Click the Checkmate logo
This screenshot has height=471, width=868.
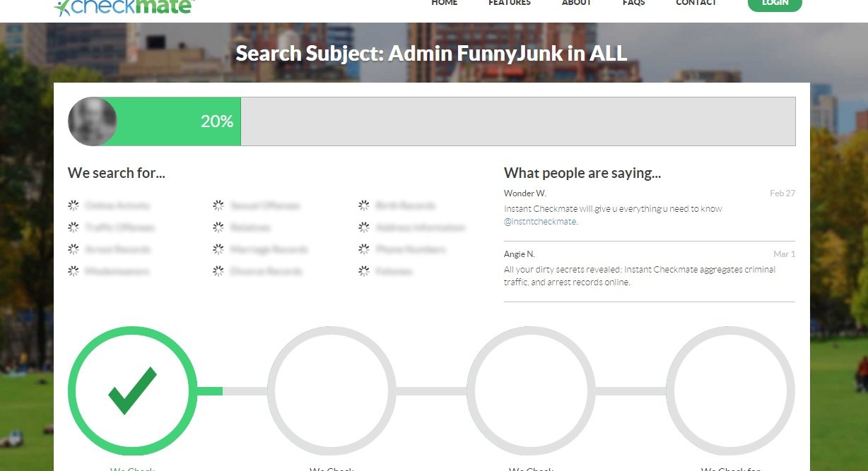click(124, 6)
